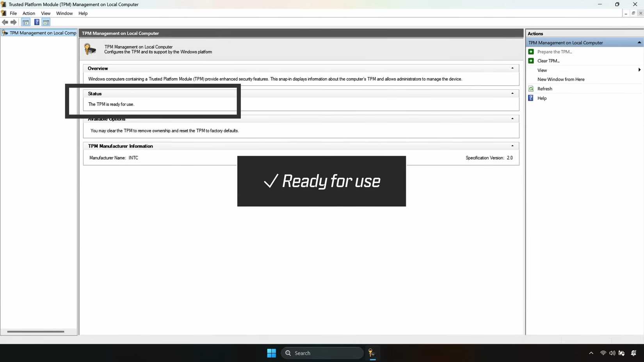Click the Refresh icon in Actions pane
The image size is (644, 362).
(x=531, y=89)
